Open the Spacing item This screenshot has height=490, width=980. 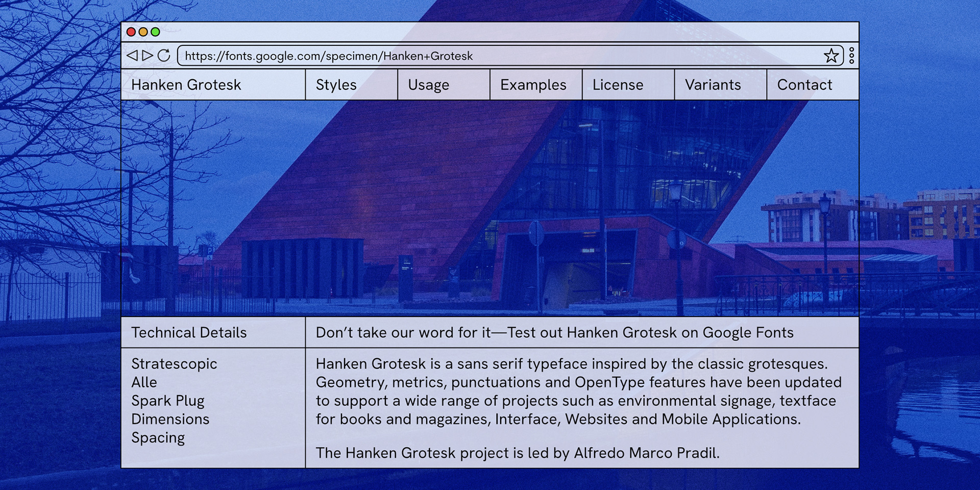(158, 438)
